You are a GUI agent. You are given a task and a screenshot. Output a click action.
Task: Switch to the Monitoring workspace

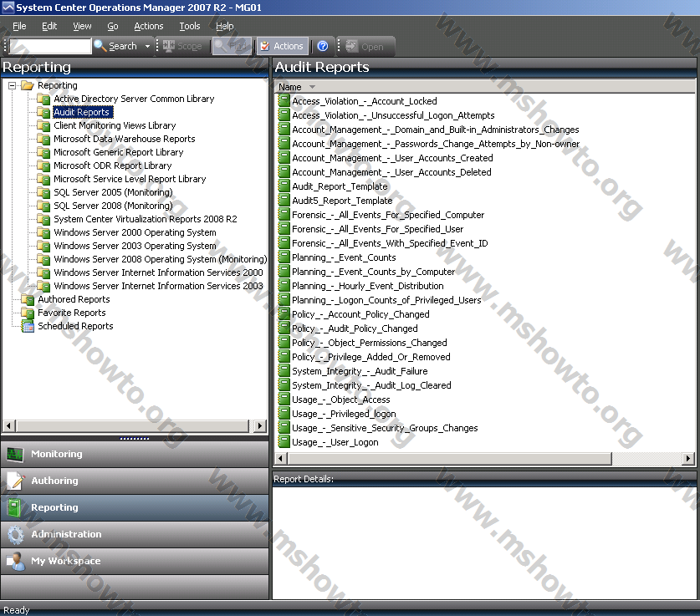135,454
